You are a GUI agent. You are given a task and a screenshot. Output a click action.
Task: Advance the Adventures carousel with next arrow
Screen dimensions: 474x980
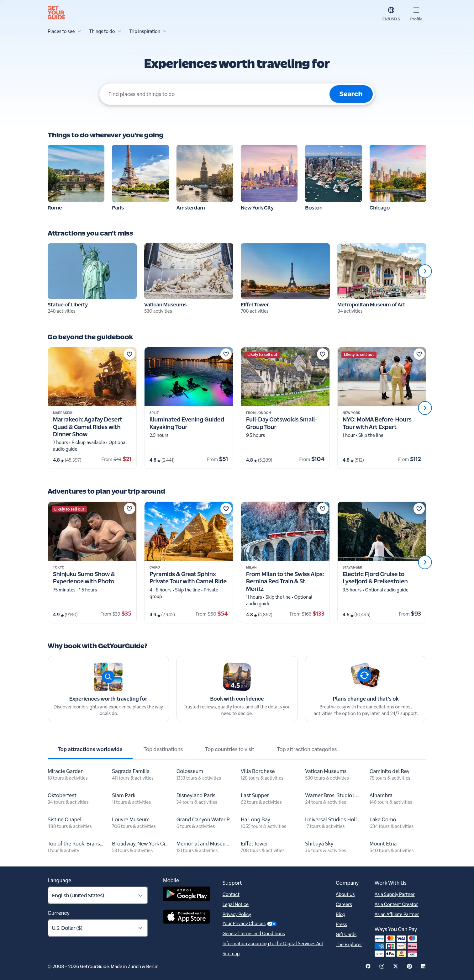[425, 562]
